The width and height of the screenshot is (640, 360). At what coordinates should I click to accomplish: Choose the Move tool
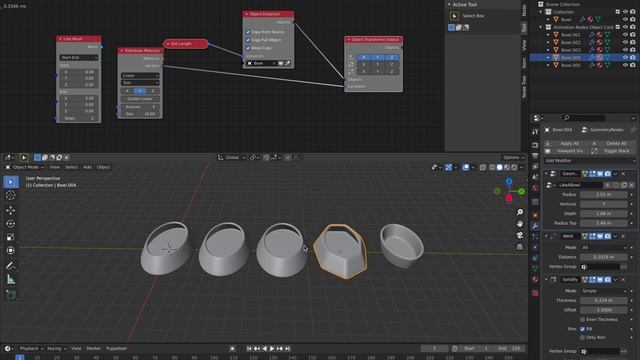(11, 210)
